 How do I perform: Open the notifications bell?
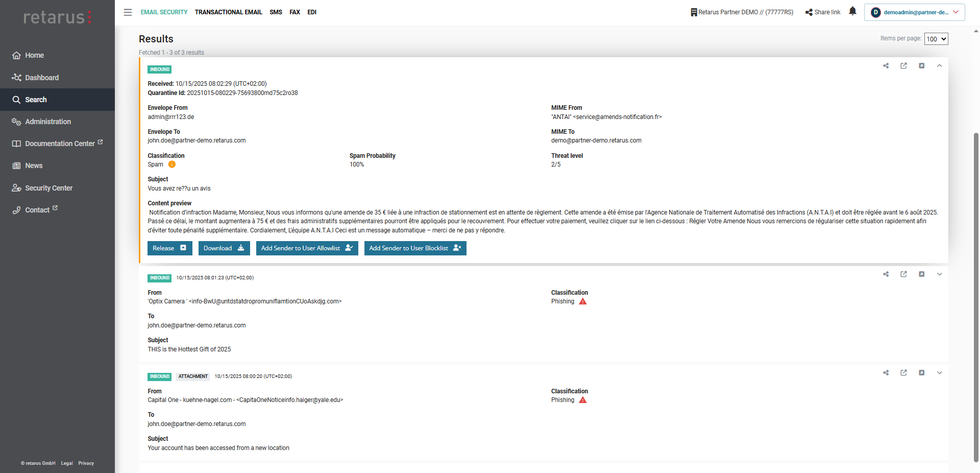852,11
